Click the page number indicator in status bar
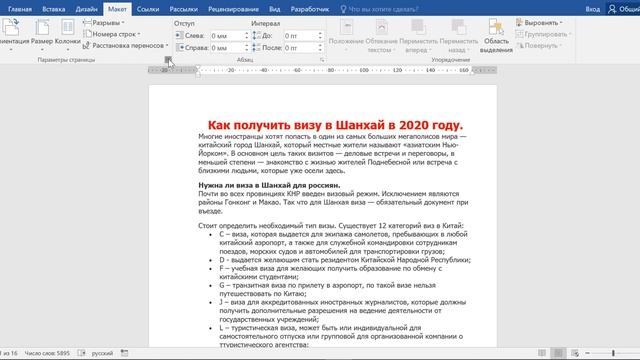Viewport: 640px width, 360px height. pos(9,353)
